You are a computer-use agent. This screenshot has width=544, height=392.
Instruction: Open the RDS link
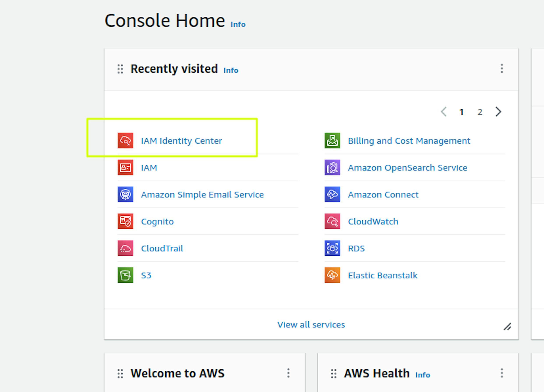356,248
